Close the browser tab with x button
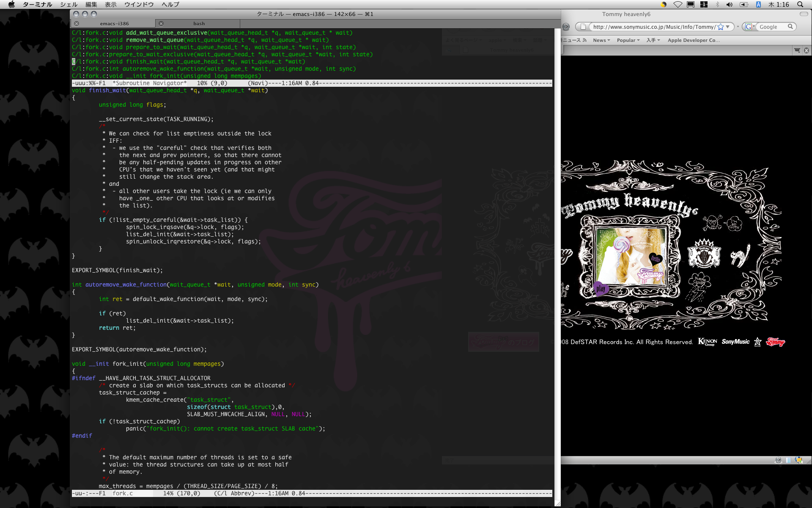Viewport: 812px width, 508px height. [807, 50]
